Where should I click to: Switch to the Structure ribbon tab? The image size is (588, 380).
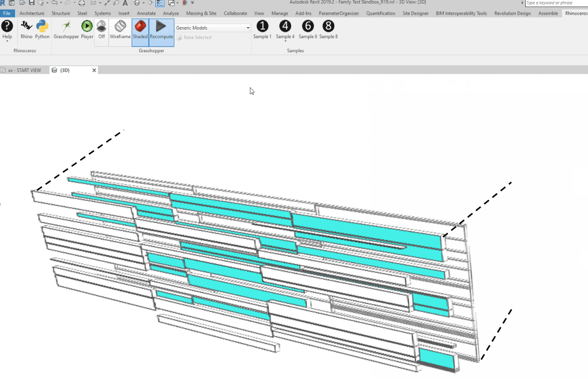point(61,13)
